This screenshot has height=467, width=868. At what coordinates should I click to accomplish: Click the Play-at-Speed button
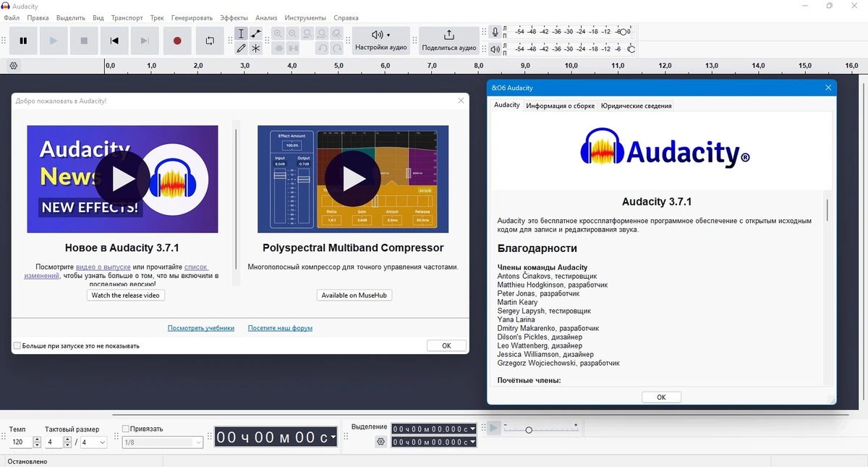(x=494, y=428)
